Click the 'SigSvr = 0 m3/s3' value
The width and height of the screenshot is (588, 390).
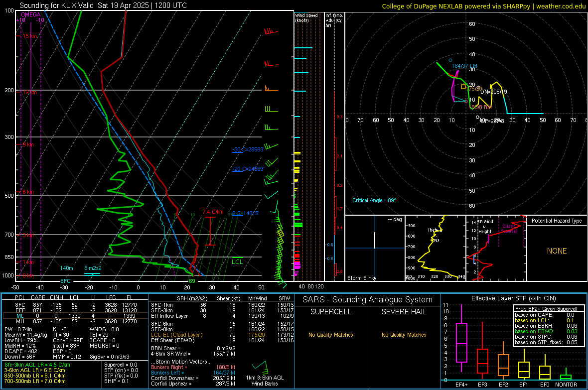tap(110, 357)
